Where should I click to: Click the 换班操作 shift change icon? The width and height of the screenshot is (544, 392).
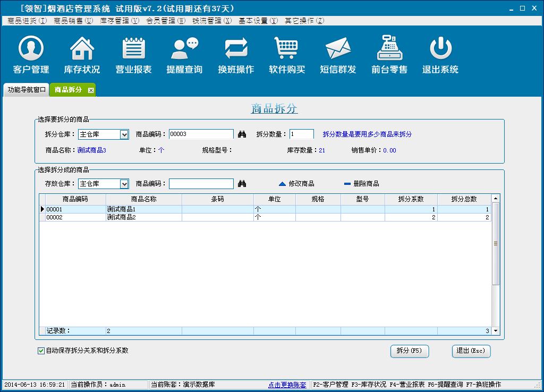pos(236,49)
